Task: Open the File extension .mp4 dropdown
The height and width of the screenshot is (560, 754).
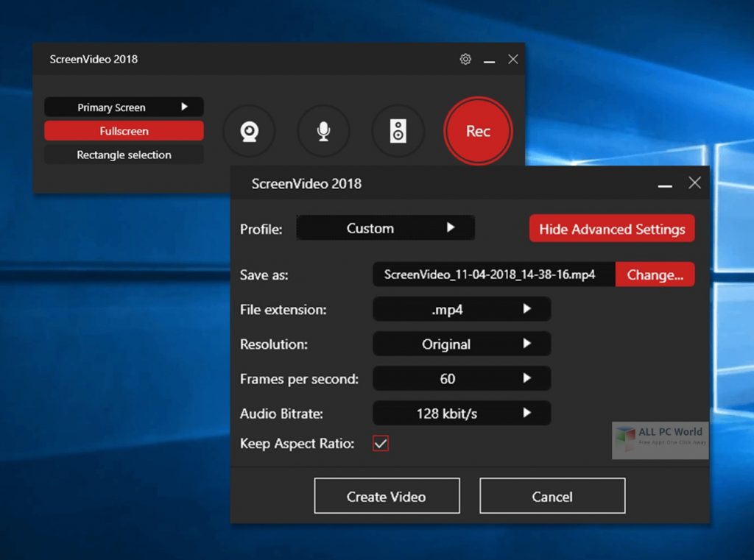Action: pyautogui.click(x=462, y=309)
